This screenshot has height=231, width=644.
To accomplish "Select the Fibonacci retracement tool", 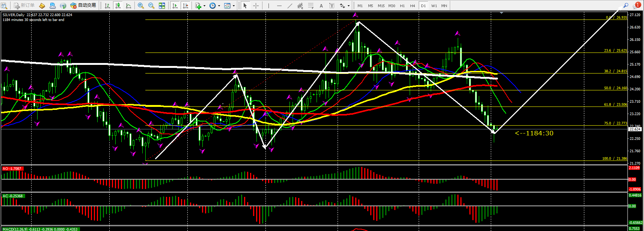I will (311, 6).
